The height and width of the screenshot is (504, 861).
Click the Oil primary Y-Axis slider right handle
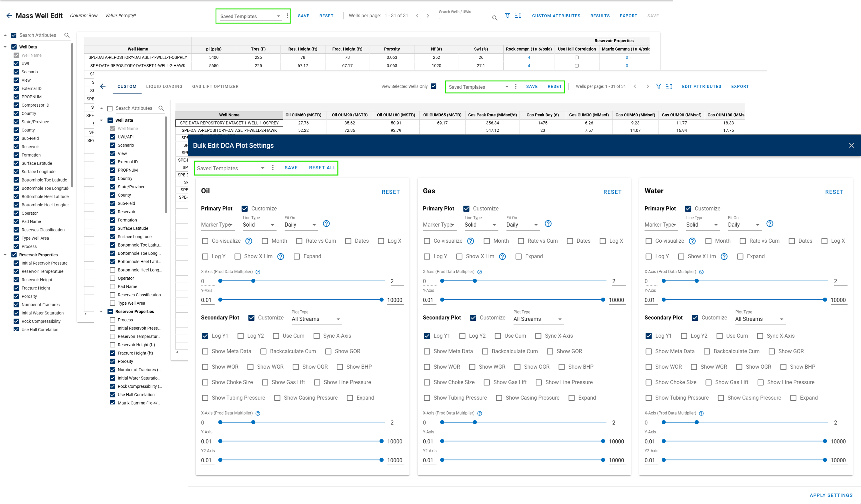pyautogui.click(x=382, y=300)
